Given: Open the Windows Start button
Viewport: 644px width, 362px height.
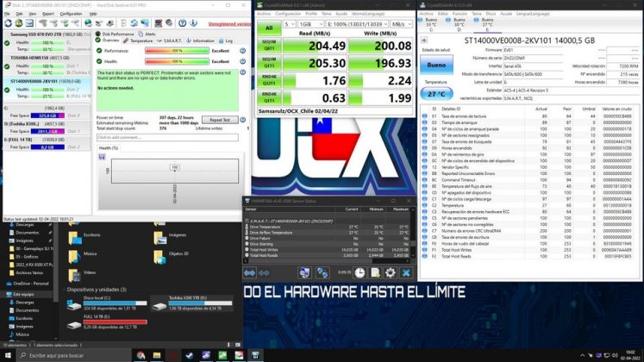Looking at the screenshot, I should (8, 355).
